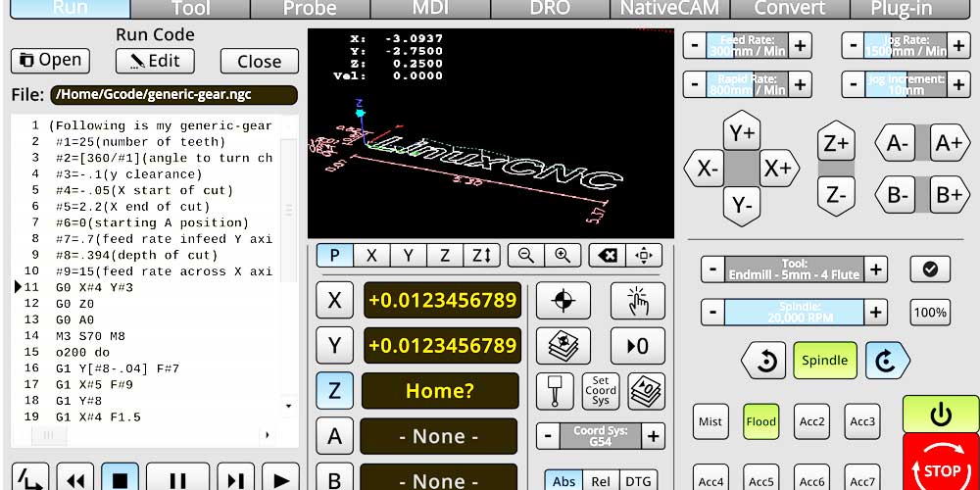980x490 pixels.
Task: Clear the preview backplot
Action: click(607, 256)
